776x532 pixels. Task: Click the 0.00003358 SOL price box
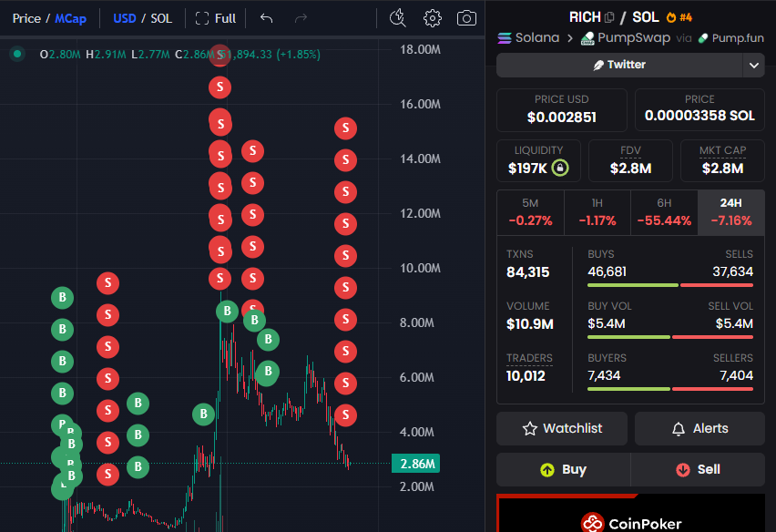point(699,110)
